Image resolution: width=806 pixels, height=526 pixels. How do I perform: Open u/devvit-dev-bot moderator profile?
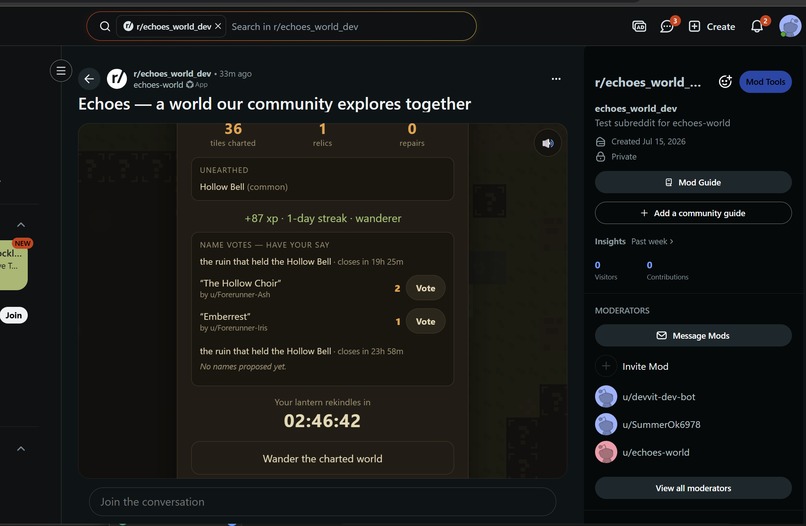tap(658, 396)
